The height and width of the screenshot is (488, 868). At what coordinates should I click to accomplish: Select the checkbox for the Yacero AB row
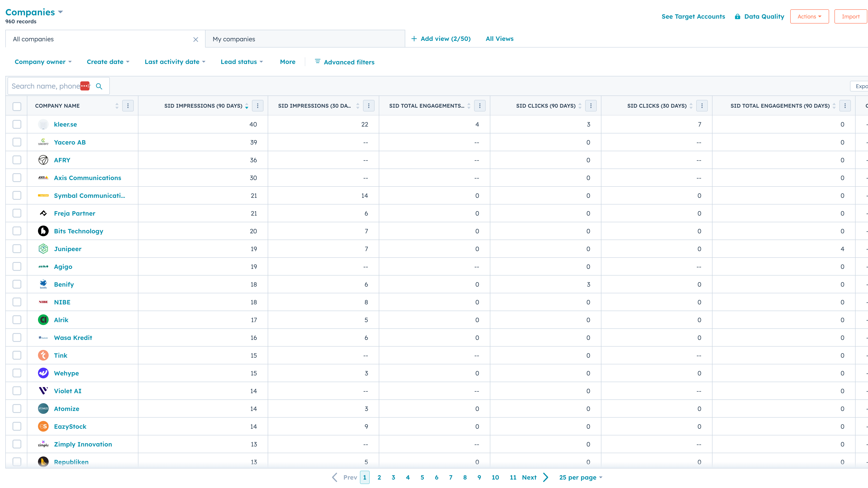[x=17, y=142]
